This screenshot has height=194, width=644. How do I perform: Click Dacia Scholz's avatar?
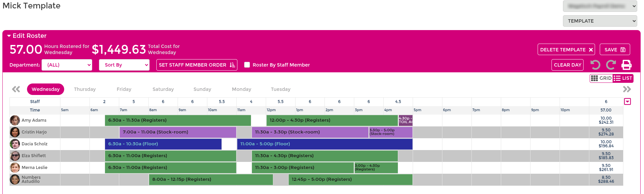[x=15, y=144]
